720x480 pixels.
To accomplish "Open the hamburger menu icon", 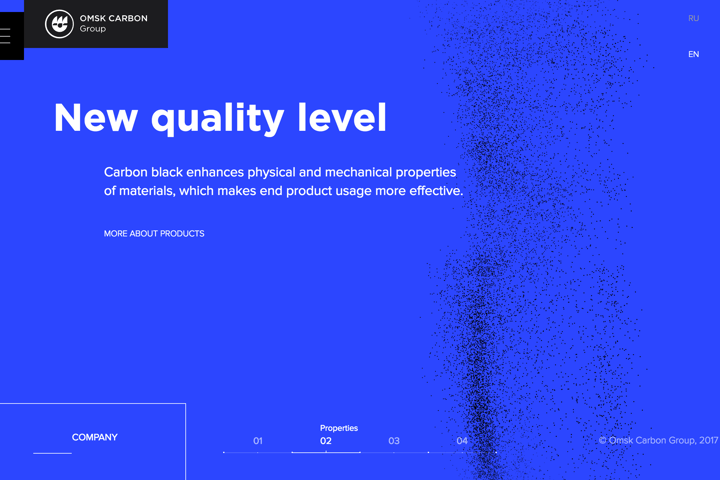I will point(6,36).
